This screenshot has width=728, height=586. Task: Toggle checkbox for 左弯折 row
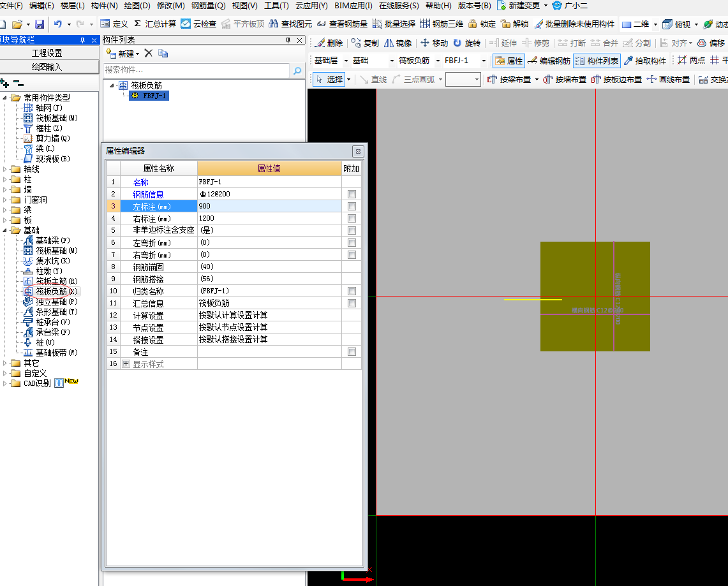[x=352, y=242]
